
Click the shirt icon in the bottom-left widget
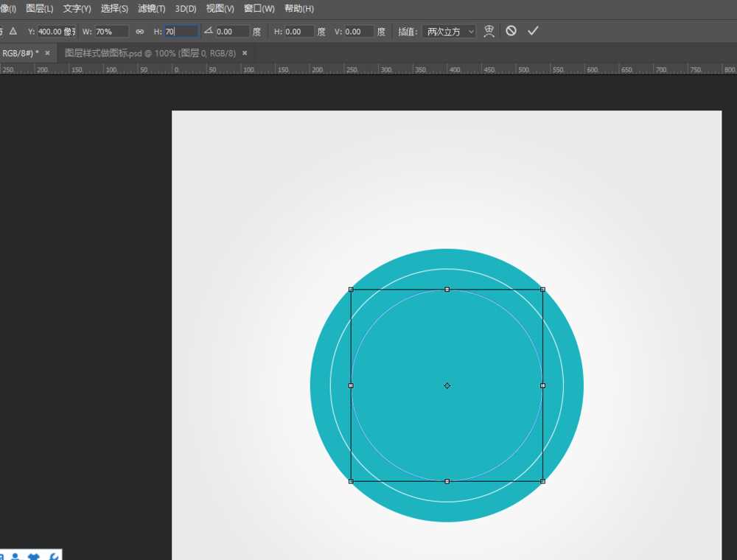pyautogui.click(x=33, y=557)
